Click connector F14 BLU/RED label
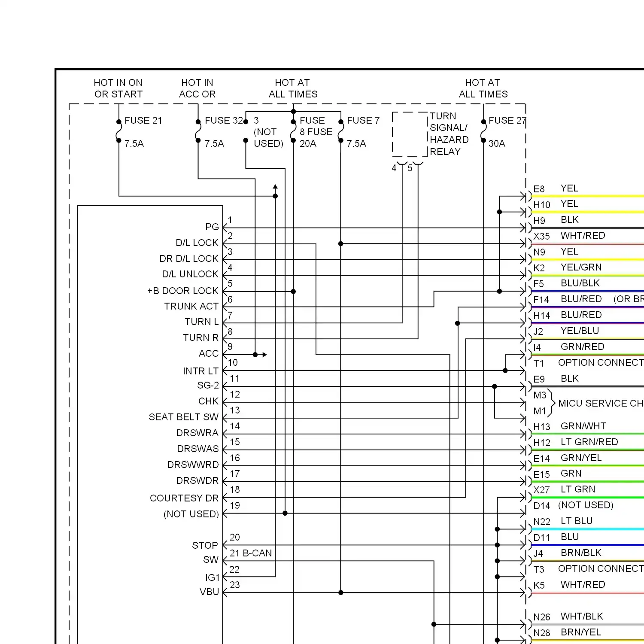644x644 pixels. (568, 300)
